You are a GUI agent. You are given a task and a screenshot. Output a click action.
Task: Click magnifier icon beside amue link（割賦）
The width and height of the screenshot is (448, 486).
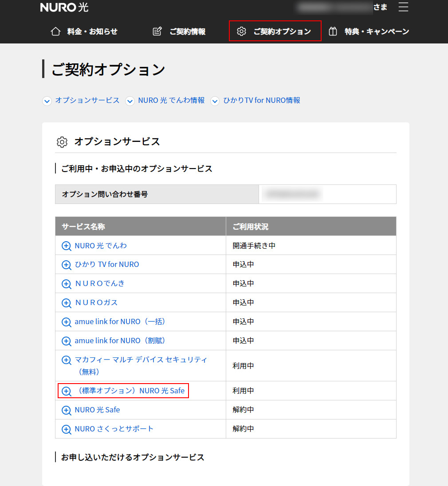[x=67, y=341]
